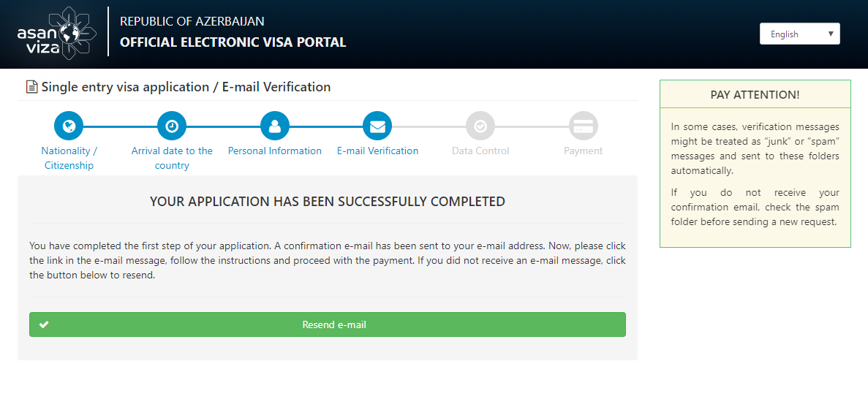
Task: Expand language list using dropdown arrow
Action: (831, 34)
